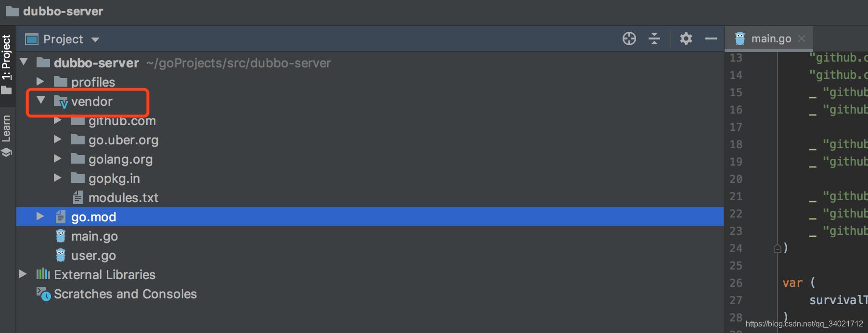This screenshot has width=868, height=333.
Task: Click the fold marker on line 24
Action: pos(777,248)
